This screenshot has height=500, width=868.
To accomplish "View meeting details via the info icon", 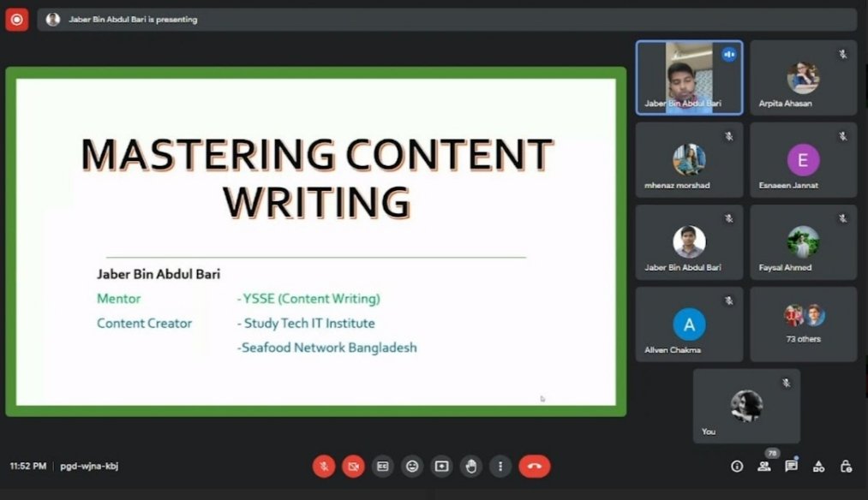I will 736,467.
